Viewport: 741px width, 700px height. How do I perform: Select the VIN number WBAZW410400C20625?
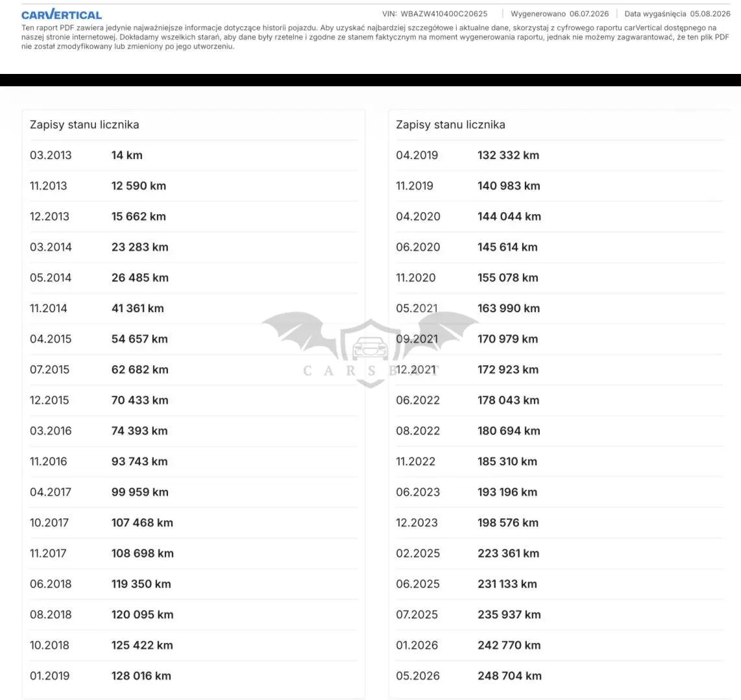pos(444,14)
